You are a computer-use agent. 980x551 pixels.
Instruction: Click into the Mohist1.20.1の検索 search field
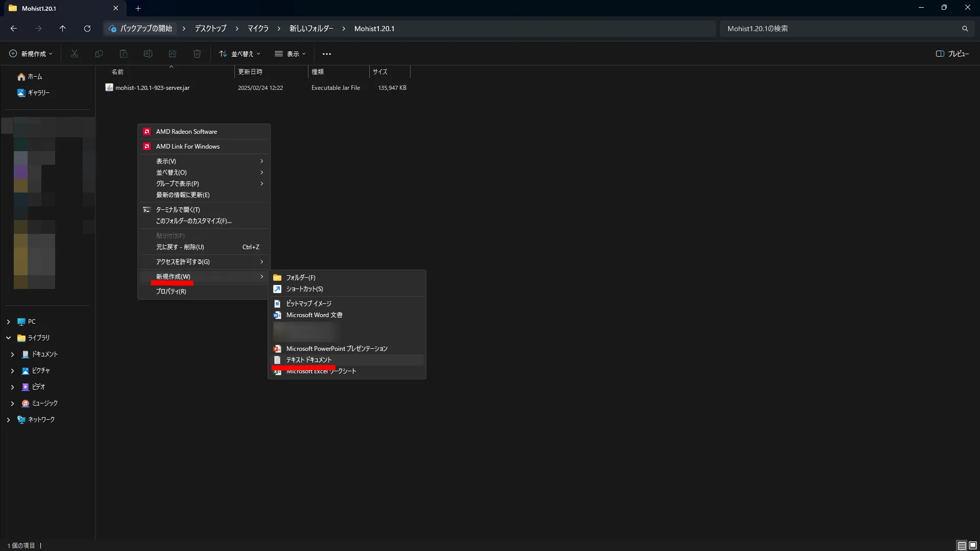(838, 29)
